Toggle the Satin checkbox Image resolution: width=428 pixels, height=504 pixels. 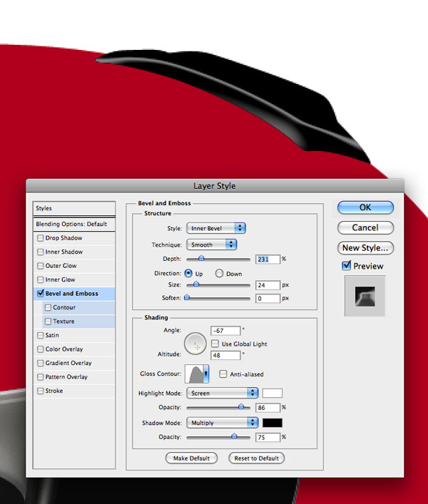(40, 335)
